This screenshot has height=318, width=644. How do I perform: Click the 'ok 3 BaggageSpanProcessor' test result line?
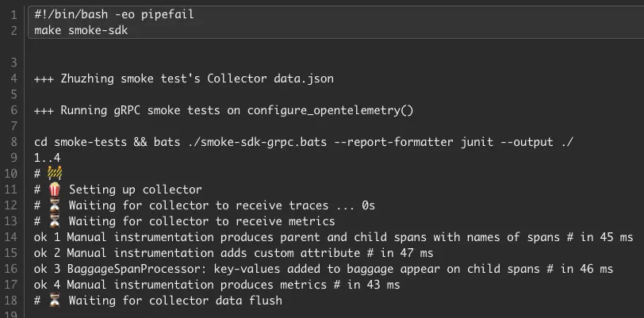click(324, 269)
